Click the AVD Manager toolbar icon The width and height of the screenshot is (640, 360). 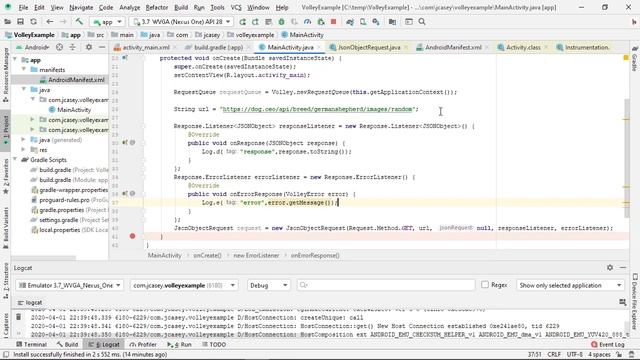(x=363, y=22)
